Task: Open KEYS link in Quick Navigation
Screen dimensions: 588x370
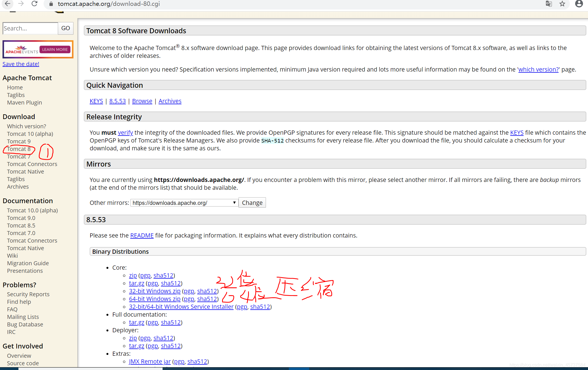Action: pos(96,101)
